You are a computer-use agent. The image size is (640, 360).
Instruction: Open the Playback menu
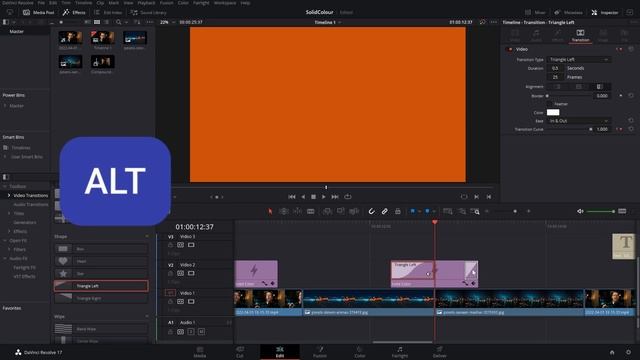tap(146, 3)
